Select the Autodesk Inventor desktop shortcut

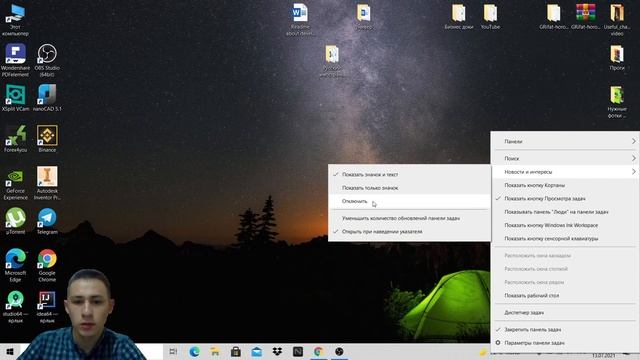[47, 183]
